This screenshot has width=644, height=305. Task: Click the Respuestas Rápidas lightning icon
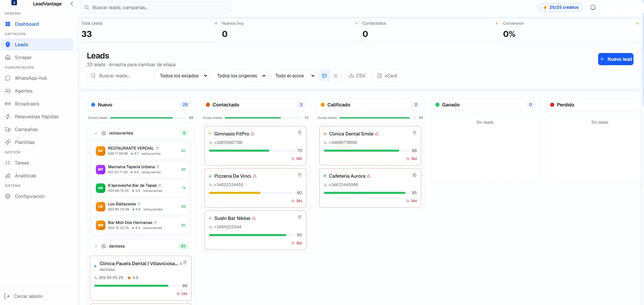click(8, 117)
